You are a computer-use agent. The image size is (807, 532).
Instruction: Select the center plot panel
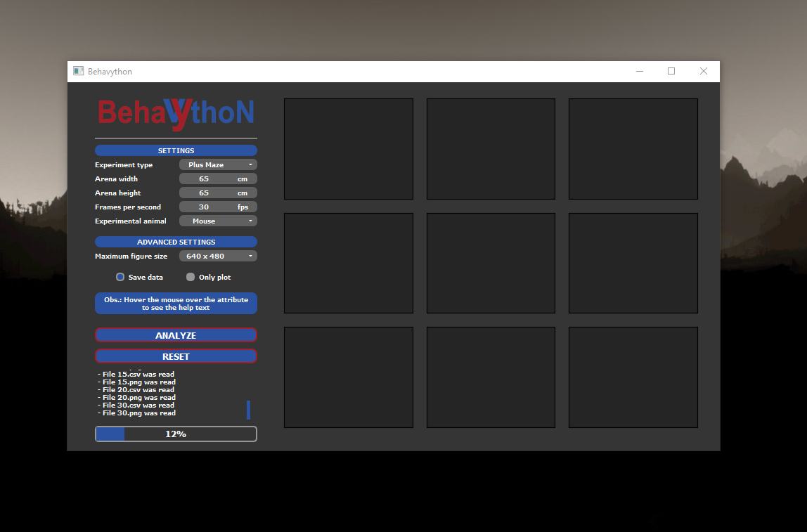[x=491, y=263]
